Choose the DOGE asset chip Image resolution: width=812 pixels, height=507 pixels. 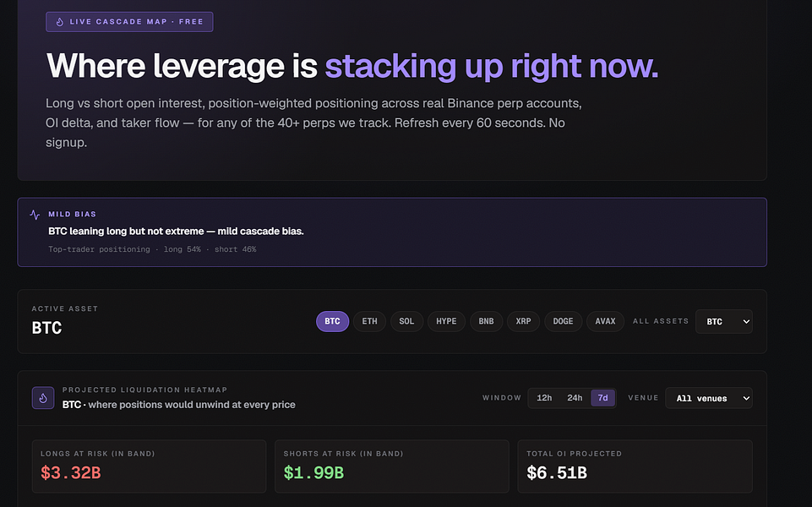coord(563,321)
